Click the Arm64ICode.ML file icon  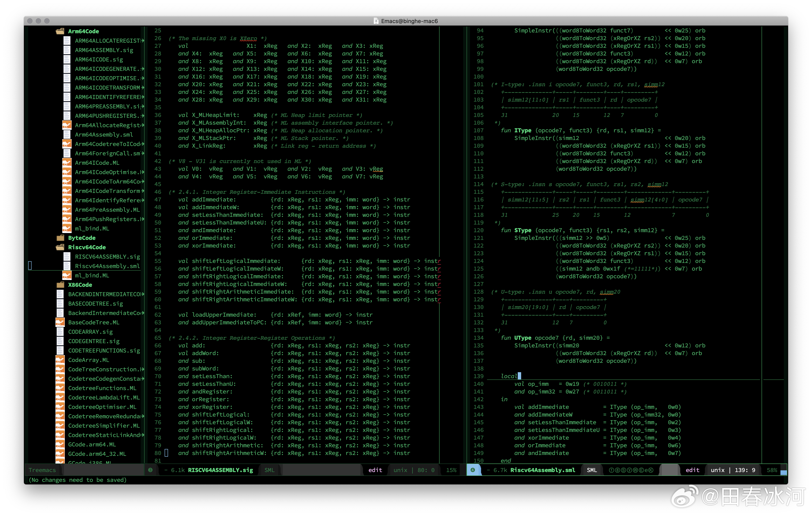pos(67,163)
